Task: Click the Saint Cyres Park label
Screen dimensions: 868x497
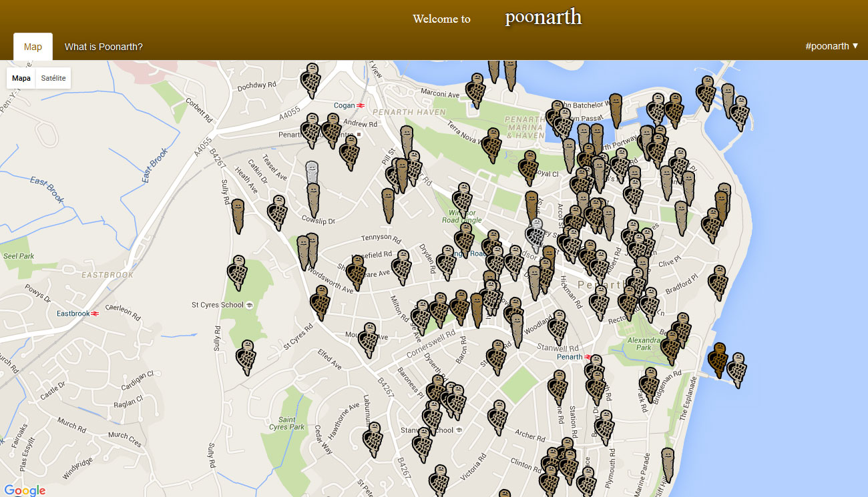Action: coord(286,423)
